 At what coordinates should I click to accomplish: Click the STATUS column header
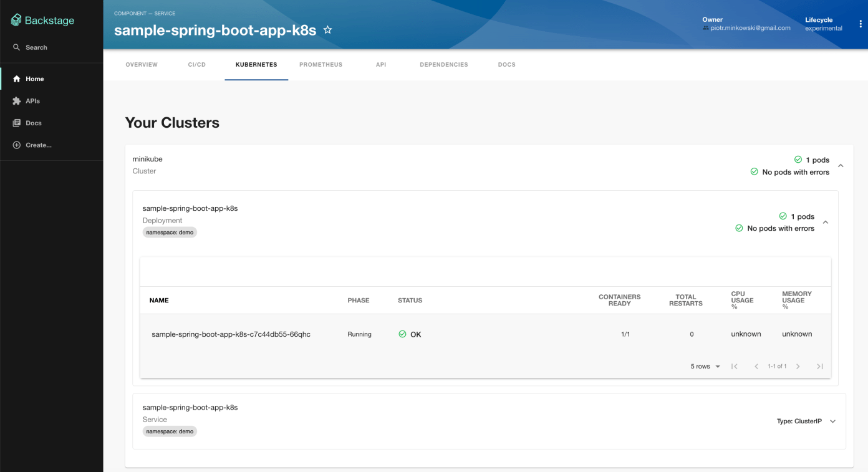click(410, 301)
